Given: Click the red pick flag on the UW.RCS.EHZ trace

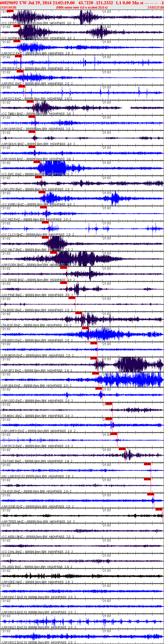Looking at the screenshot, I should pos(114,434).
